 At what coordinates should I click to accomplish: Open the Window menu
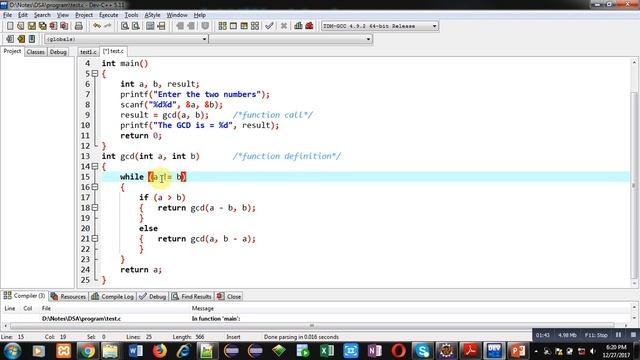click(x=177, y=15)
